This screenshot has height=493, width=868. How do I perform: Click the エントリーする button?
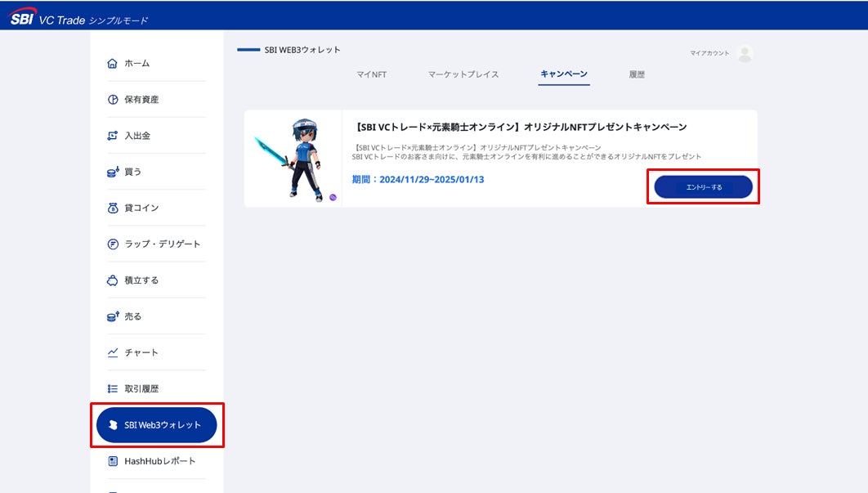pos(703,186)
